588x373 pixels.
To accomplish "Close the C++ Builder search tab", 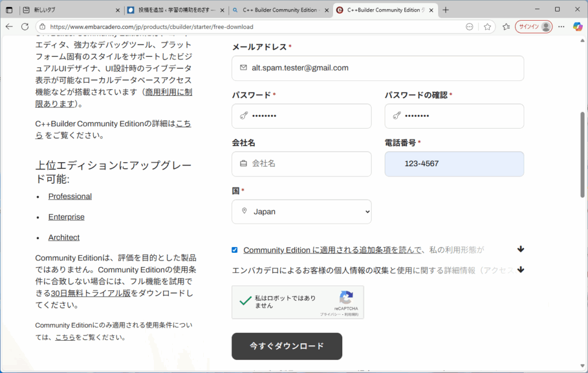I will [x=327, y=10].
